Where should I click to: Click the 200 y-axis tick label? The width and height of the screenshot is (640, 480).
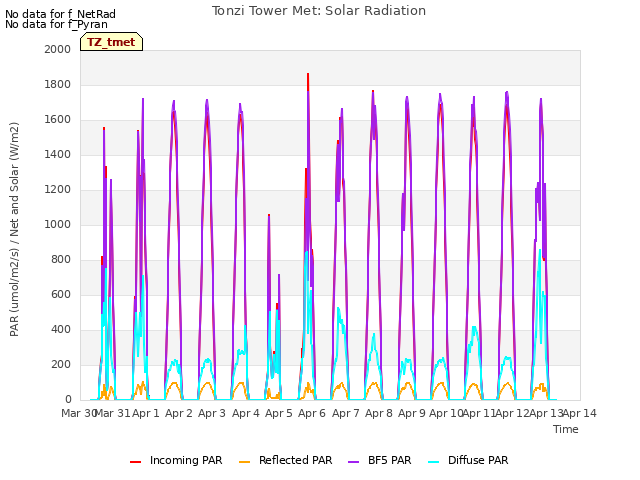(x=61, y=364)
